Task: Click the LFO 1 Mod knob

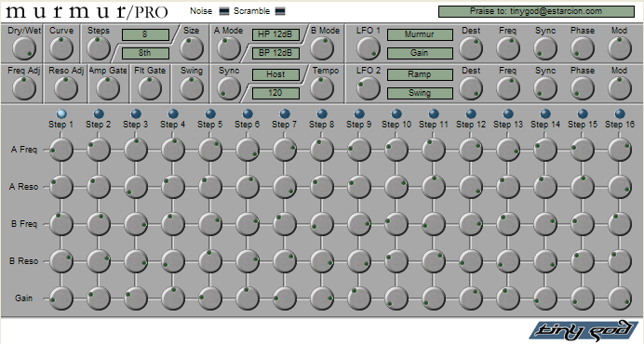Action: coord(620,48)
